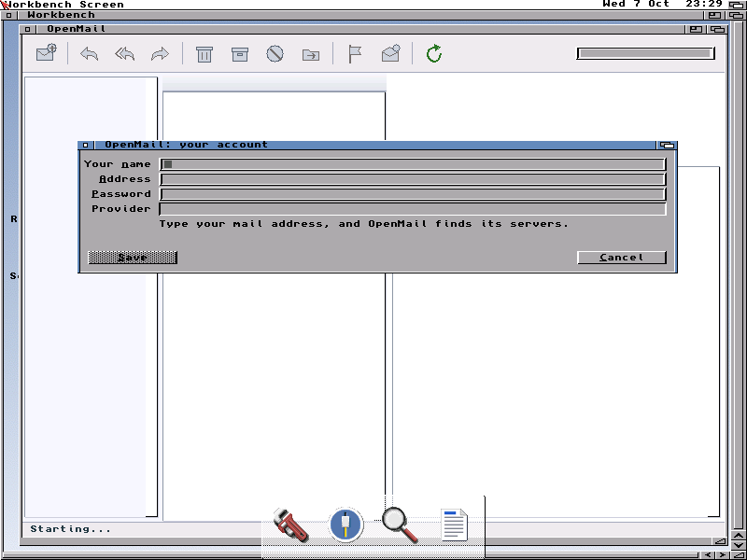
Task: Click the Reply arrow icon
Action: click(x=89, y=53)
